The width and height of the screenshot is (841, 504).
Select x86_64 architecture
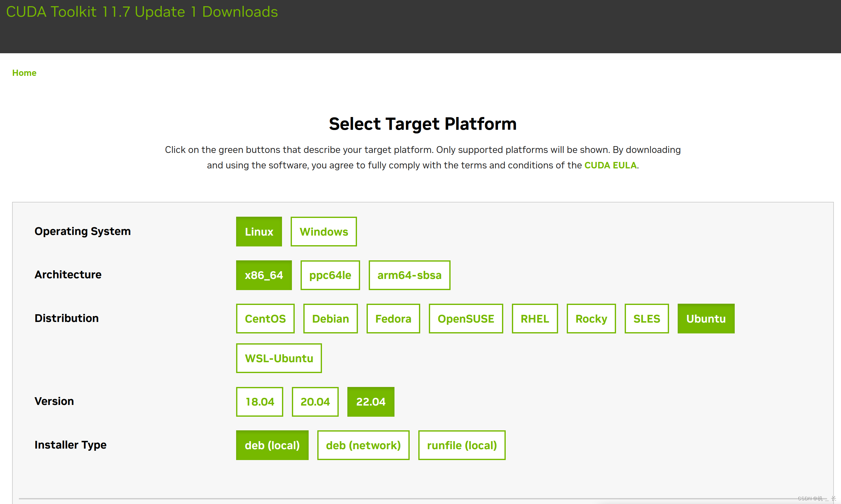point(264,275)
